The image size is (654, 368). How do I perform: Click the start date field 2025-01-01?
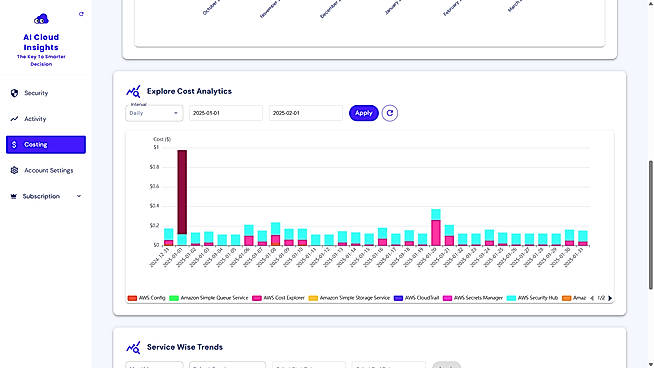(226, 113)
